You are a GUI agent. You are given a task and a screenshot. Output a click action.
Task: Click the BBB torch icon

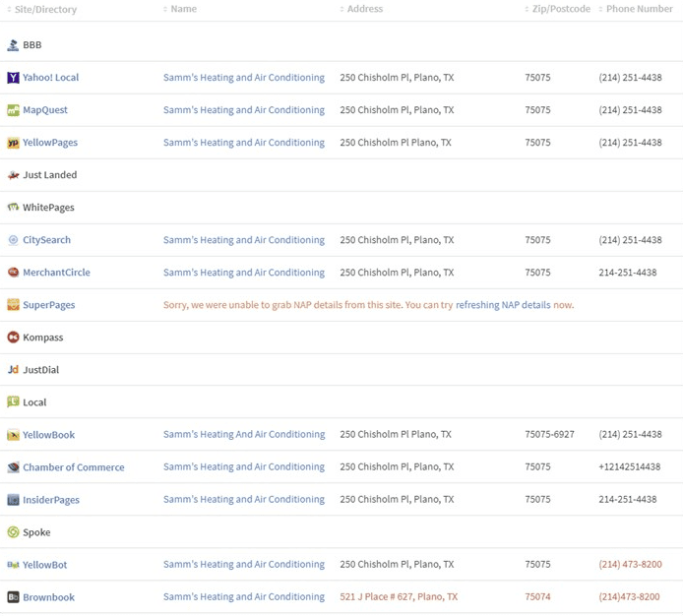click(13, 45)
